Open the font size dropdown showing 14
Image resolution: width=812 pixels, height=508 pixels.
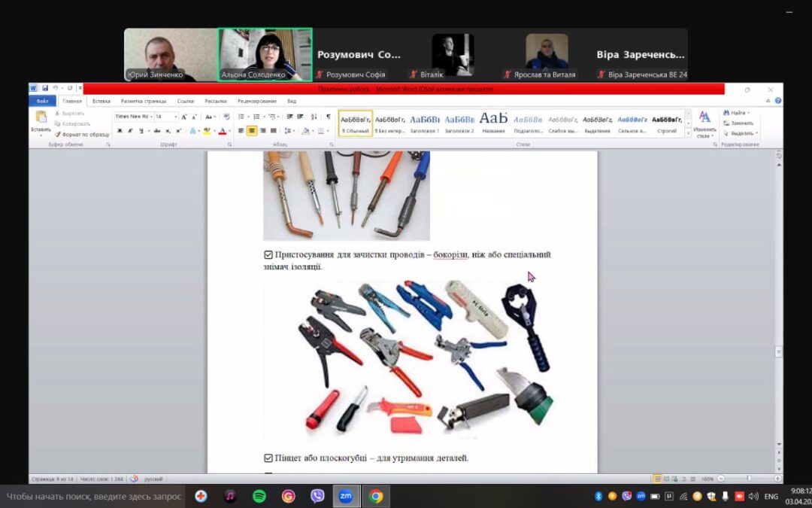point(175,117)
